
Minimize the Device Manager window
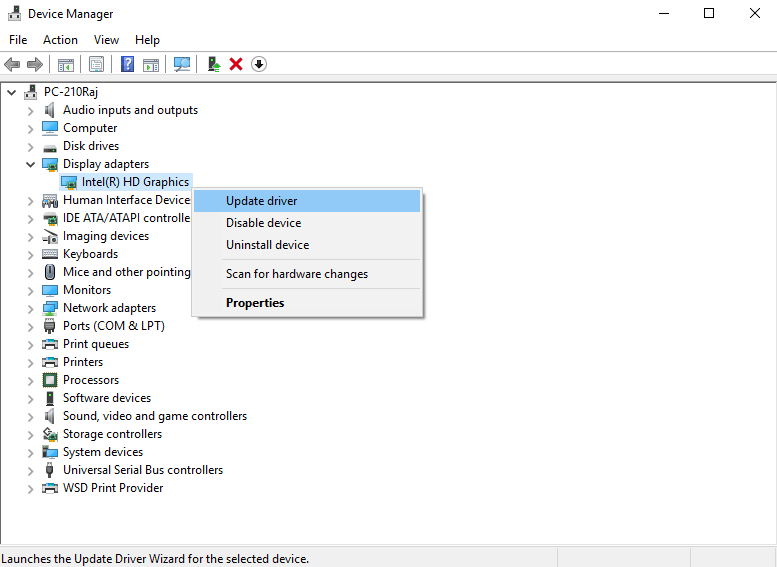tap(664, 13)
